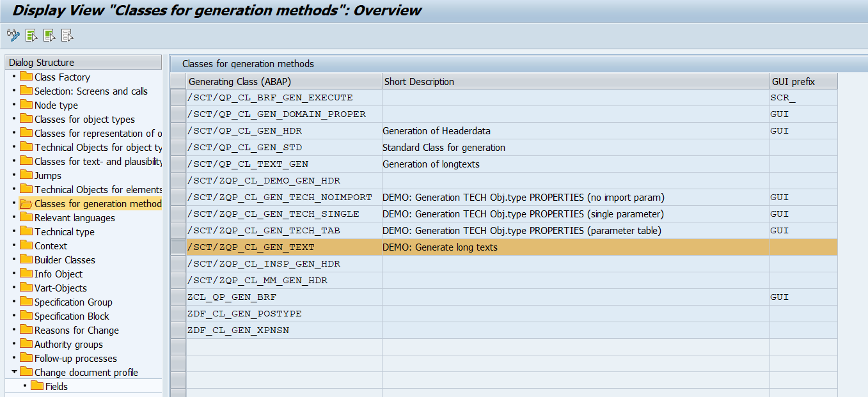Select row marker beside /SCT/QP_CL_BRF_GEN_EXECUTE
868x397 pixels.
178,98
